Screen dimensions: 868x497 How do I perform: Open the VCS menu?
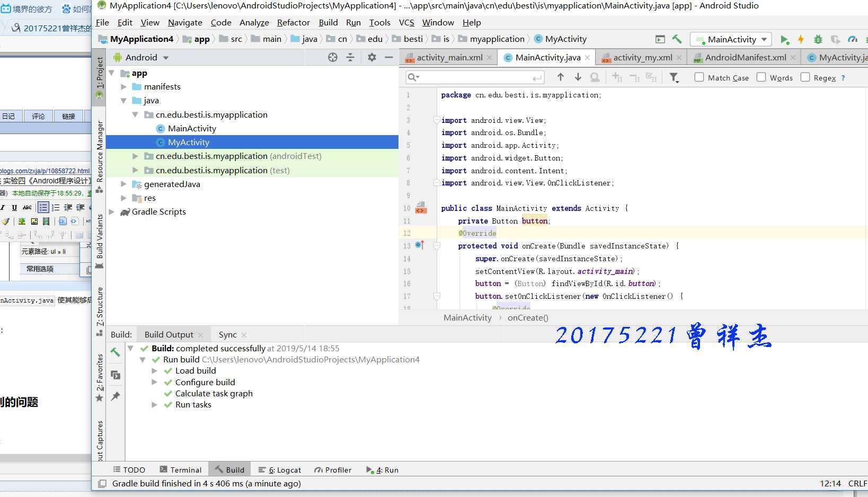point(406,22)
